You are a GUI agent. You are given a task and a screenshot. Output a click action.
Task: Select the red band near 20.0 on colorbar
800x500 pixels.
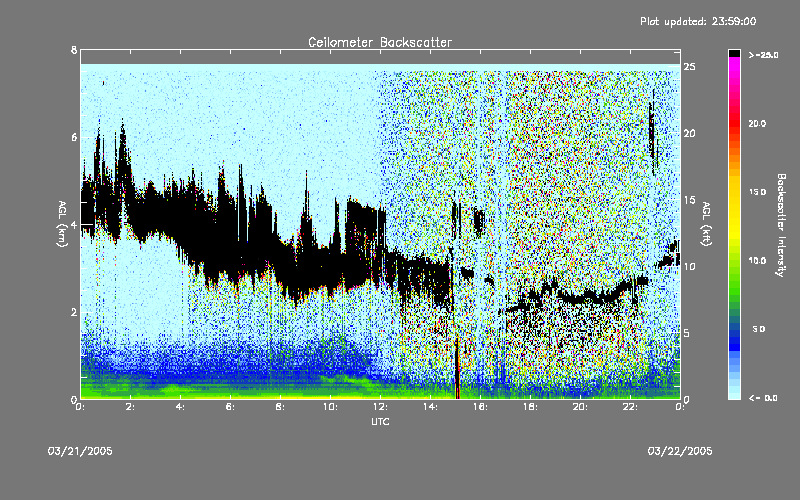[x=734, y=123]
